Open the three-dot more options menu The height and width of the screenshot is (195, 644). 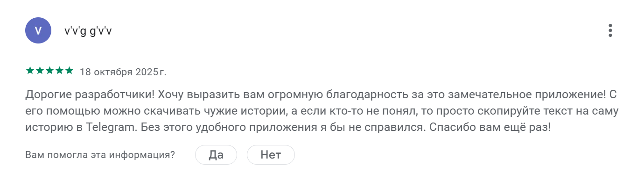click(610, 30)
